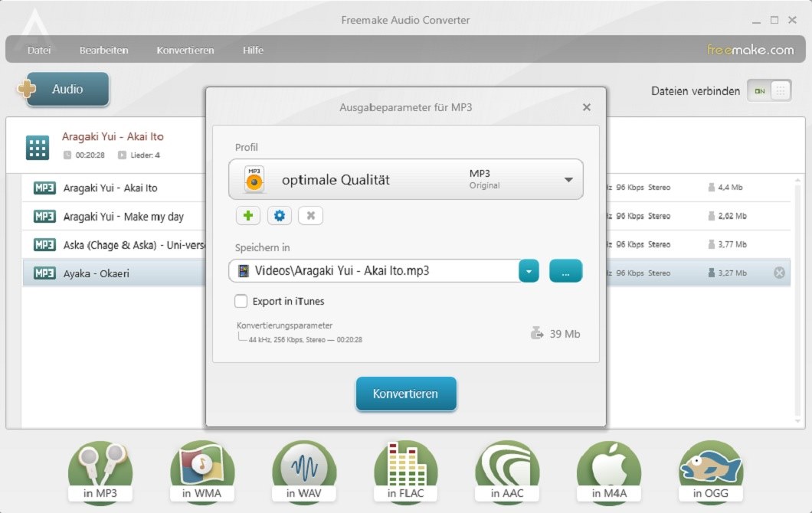The height and width of the screenshot is (513, 812).
Task: Pick the in FLAC equalizer icon
Action: click(x=405, y=472)
